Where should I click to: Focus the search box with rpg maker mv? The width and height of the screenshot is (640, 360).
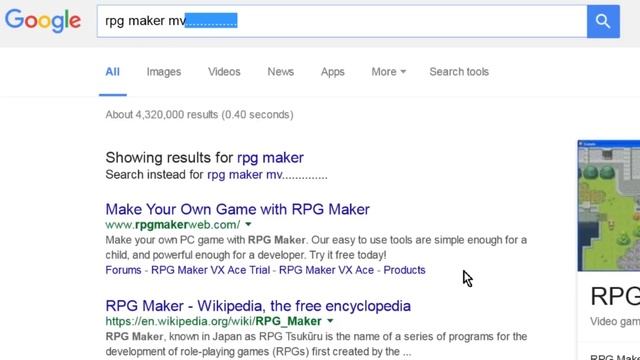(342, 21)
